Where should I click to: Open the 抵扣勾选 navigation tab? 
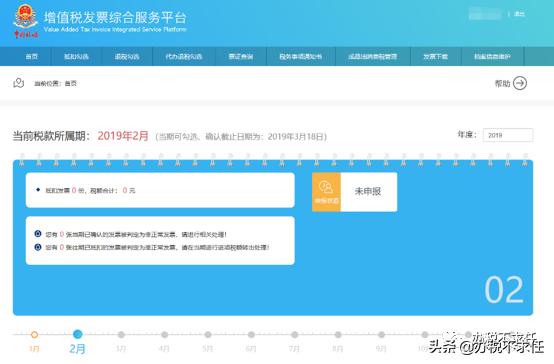76,57
